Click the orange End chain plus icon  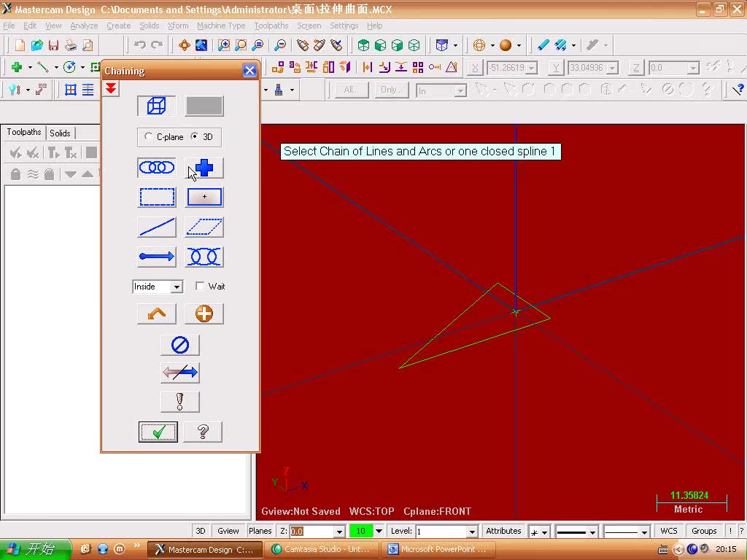pyautogui.click(x=204, y=314)
